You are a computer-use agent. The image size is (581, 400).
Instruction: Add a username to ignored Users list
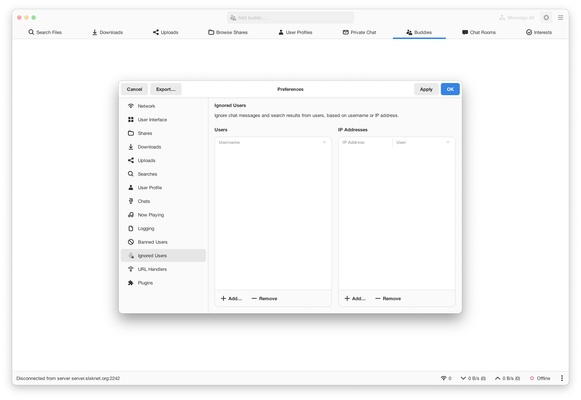(x=231, y=299)
